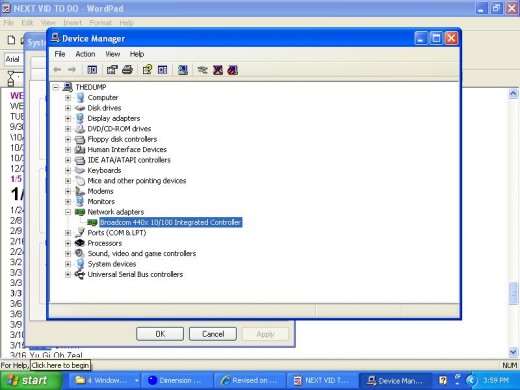Click Cancel in the System Properties dialog
This screenshot has height=390, width=520.
coord(213,334)
